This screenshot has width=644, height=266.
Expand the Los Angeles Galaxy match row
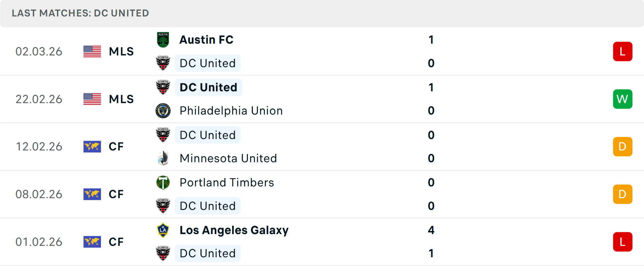[335, 242]
